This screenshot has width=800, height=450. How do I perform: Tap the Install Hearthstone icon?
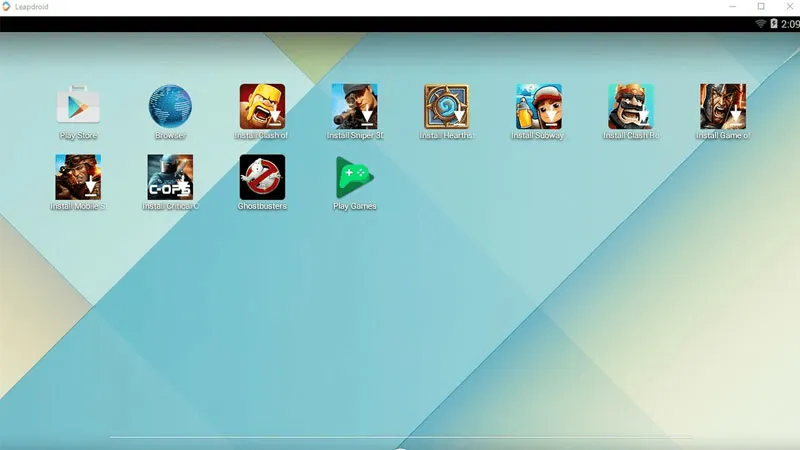(x=446, y=106)
